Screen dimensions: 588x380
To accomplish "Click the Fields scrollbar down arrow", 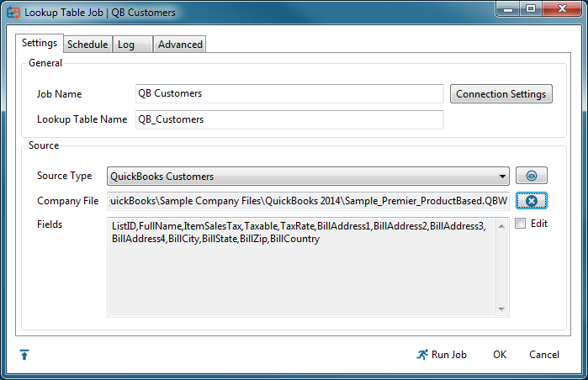I will [x=501, y=309].
